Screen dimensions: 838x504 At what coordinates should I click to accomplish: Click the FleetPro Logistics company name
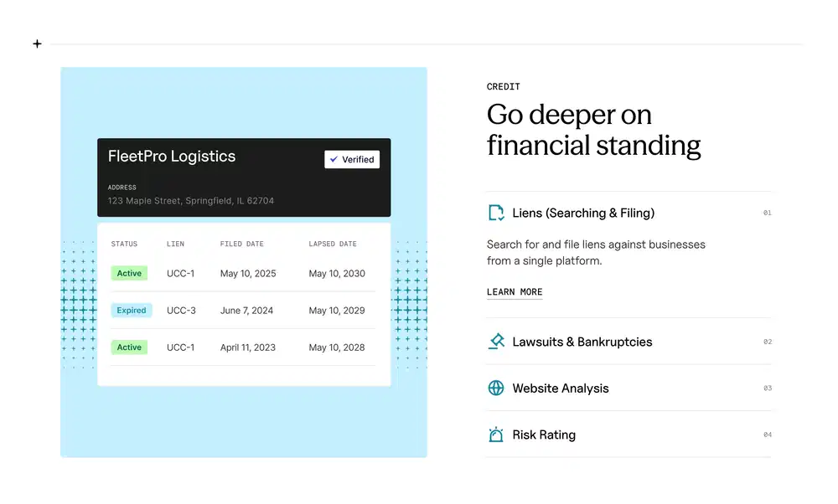(172, 157)
